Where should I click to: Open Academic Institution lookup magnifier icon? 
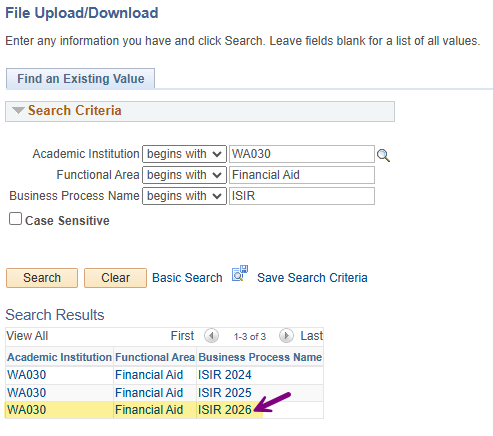coord(383,155)
